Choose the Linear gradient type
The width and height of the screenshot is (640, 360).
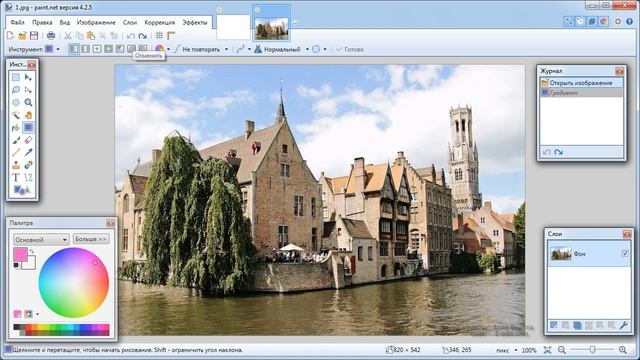73,49
